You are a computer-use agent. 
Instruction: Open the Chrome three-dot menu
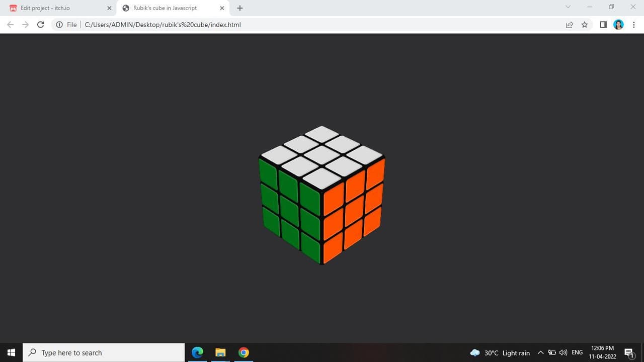click(633, 25)
